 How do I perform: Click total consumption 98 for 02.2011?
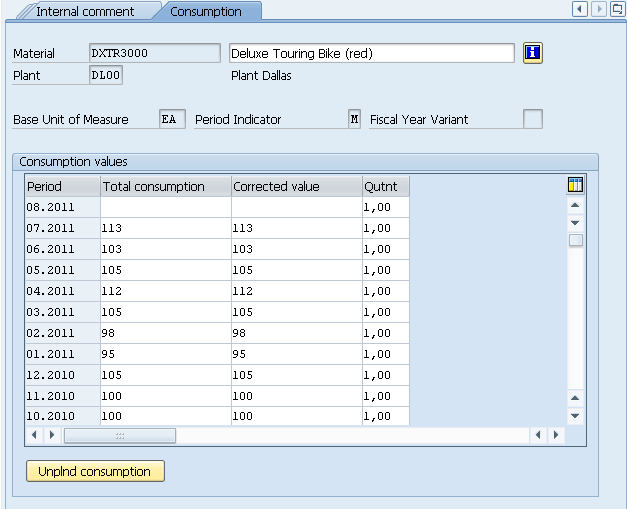tap(166, 333)
